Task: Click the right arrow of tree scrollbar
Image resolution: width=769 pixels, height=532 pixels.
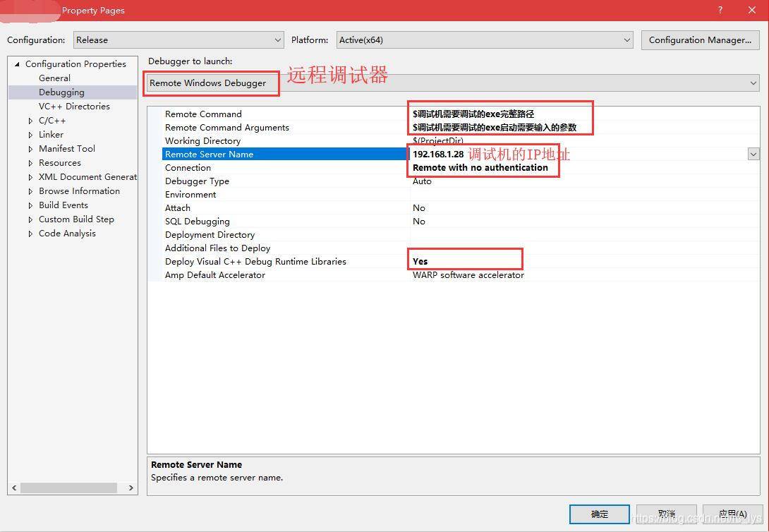Action: tap(131, 488)
